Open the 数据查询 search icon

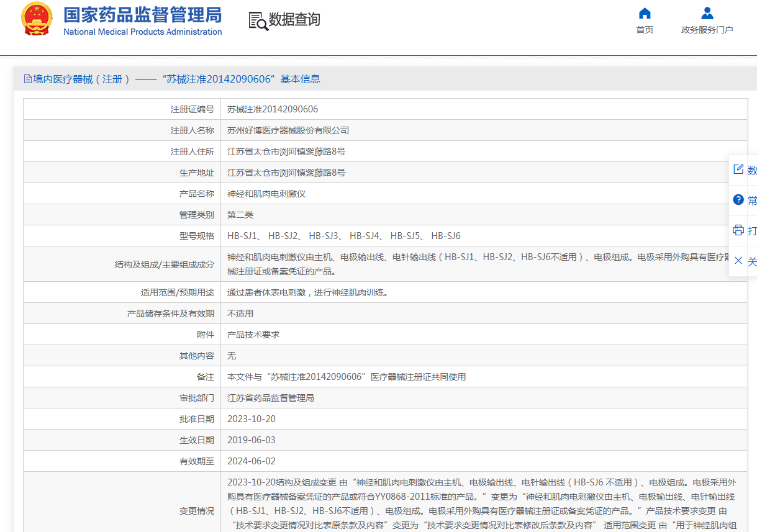[258, 20]
